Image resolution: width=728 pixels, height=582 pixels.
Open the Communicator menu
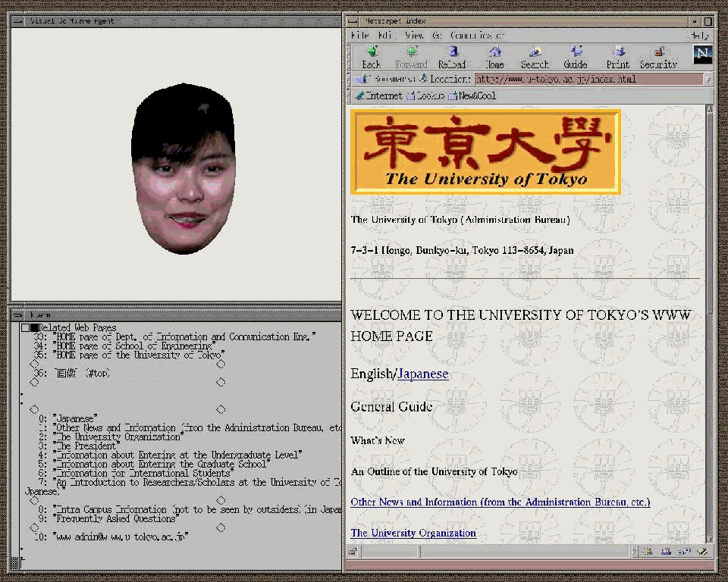click(x=477, y=36)
